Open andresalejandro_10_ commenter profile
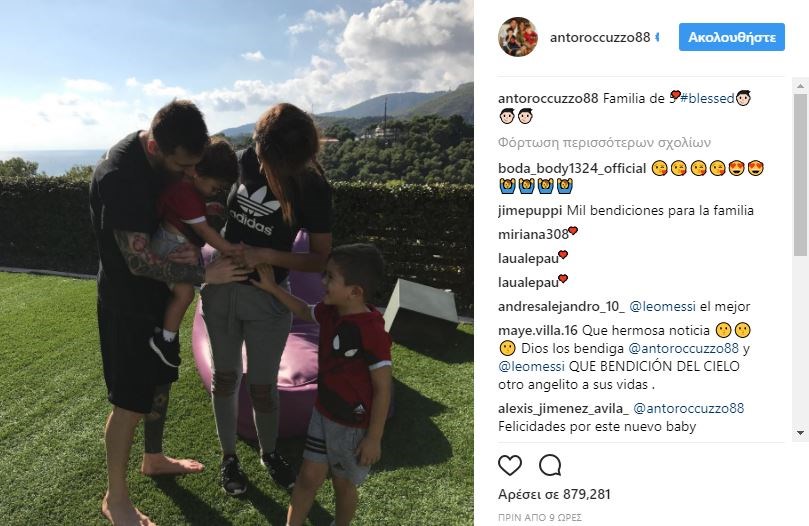Screen dimensions: 809x526 point(561,306)
